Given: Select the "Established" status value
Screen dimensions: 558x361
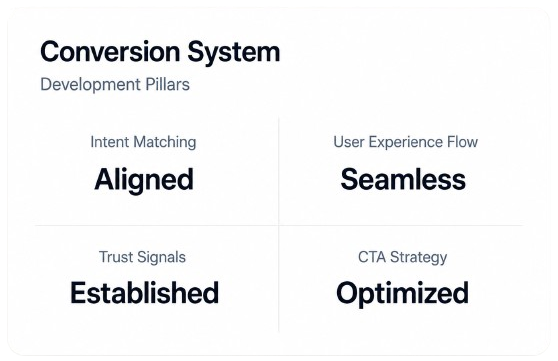Looking at the screenshot, I should [x=144, y=293].
